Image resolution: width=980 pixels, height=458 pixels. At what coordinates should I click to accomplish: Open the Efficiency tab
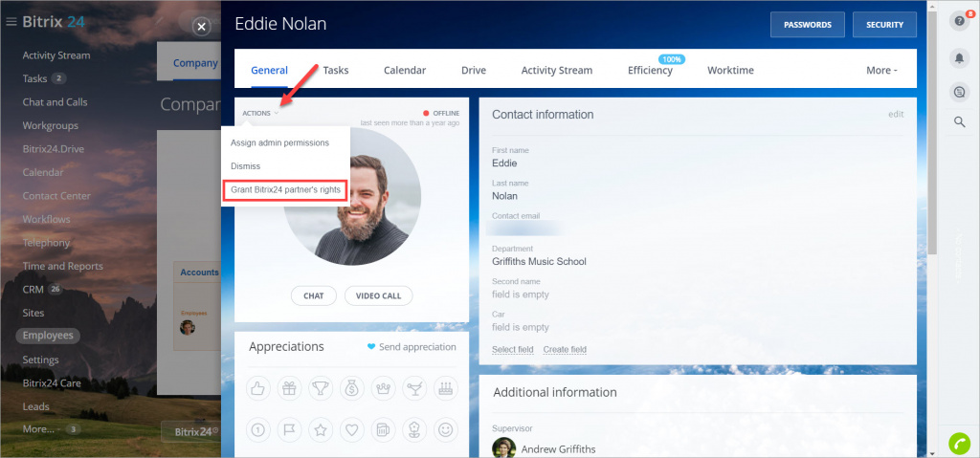pyautogui.click(x=650, y=70)
